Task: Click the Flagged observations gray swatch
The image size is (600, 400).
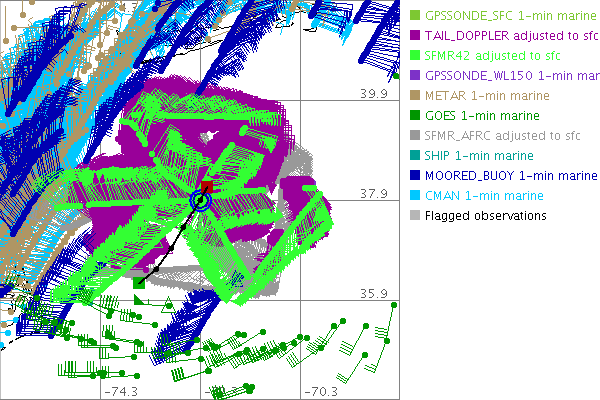Action: tap(416, 216)
